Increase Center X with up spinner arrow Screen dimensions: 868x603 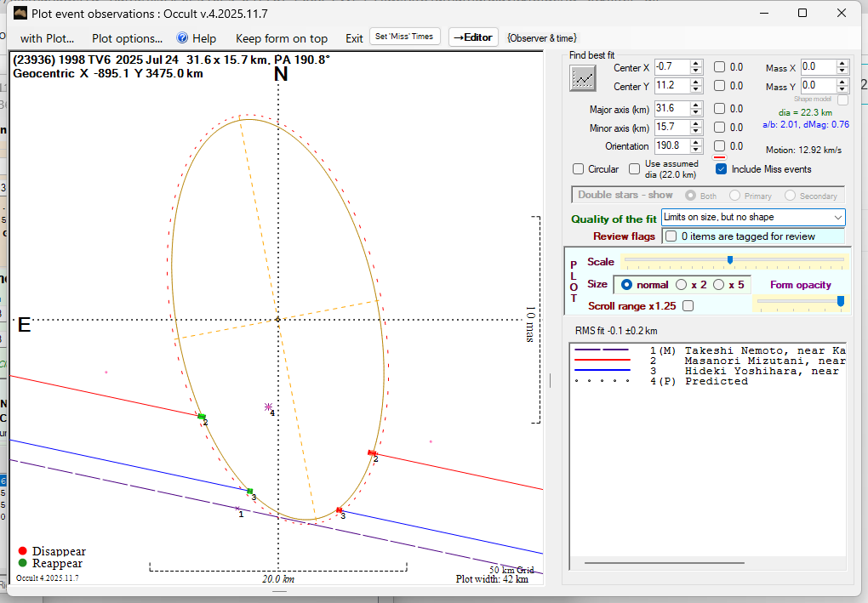(696, 64)
